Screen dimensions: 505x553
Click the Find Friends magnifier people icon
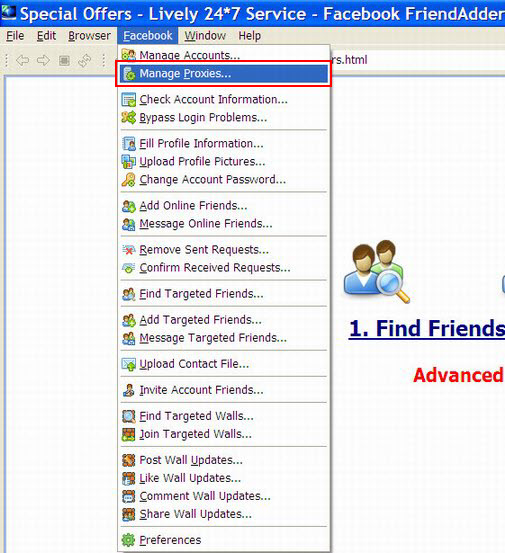[x=376, y=272]
